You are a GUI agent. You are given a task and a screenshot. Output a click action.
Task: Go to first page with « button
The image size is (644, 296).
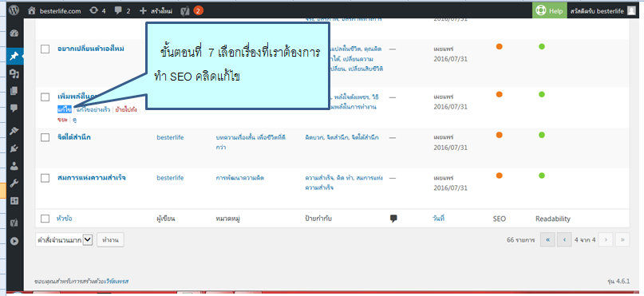[548, 240]
